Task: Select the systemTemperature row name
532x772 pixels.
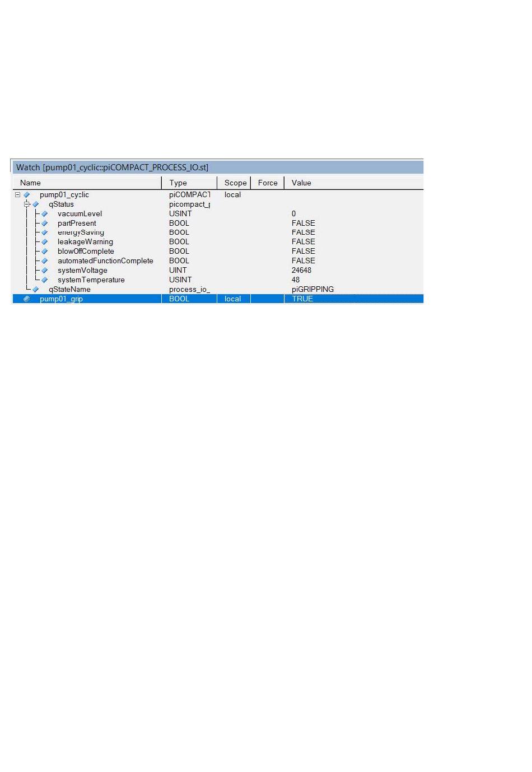Action: pyautogui.click(x=91, y=280)
